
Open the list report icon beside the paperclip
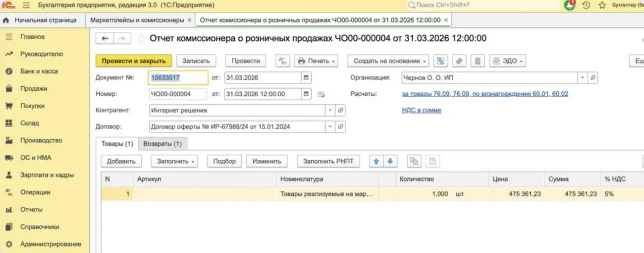click(x=477, y=61)
